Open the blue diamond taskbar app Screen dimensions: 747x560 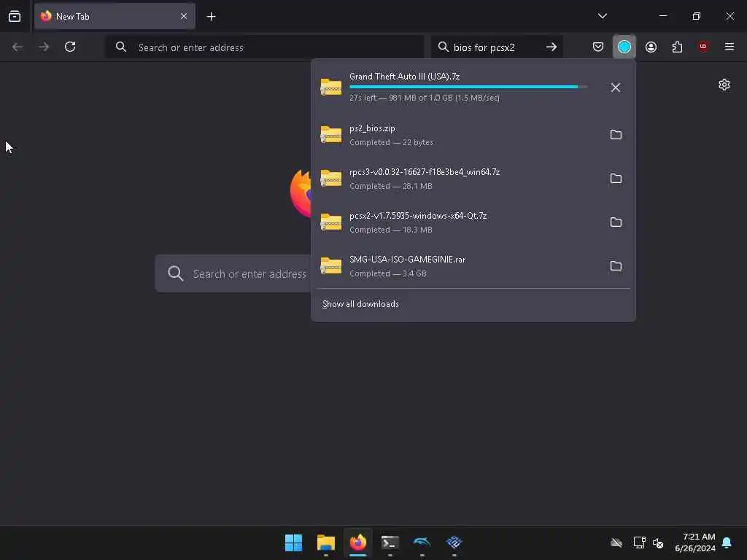pos(454,542)
